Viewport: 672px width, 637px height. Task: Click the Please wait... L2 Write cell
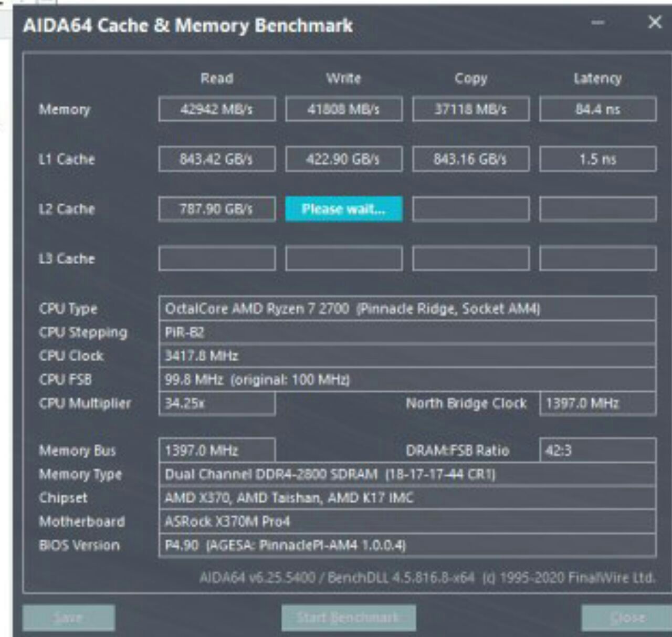coord(344,209)
